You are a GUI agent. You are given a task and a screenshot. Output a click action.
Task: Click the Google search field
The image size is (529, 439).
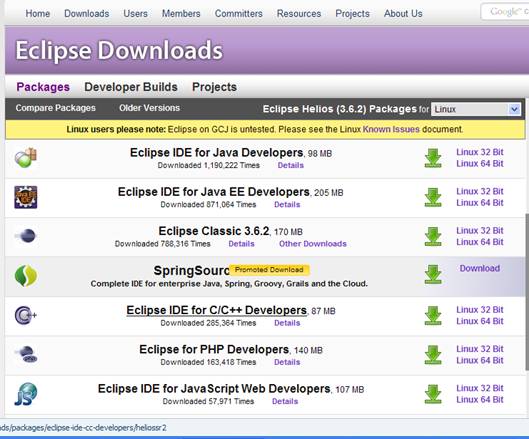point(506,12)
